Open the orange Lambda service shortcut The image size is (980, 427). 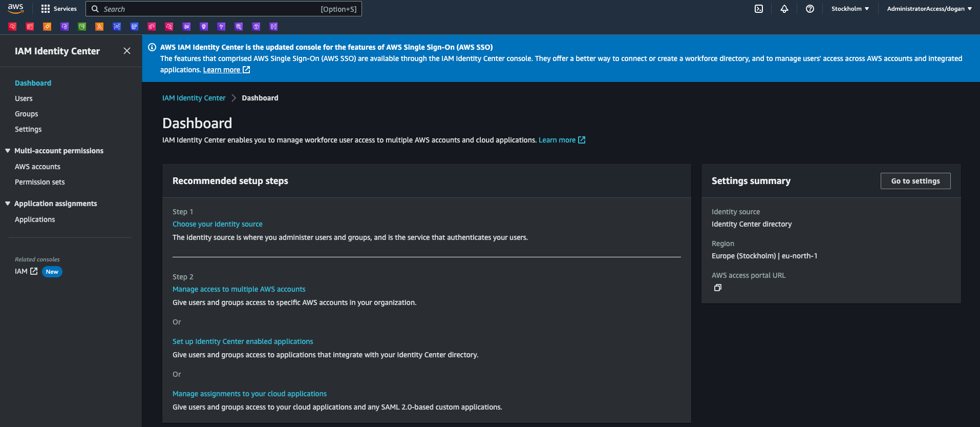click(99, 27)
